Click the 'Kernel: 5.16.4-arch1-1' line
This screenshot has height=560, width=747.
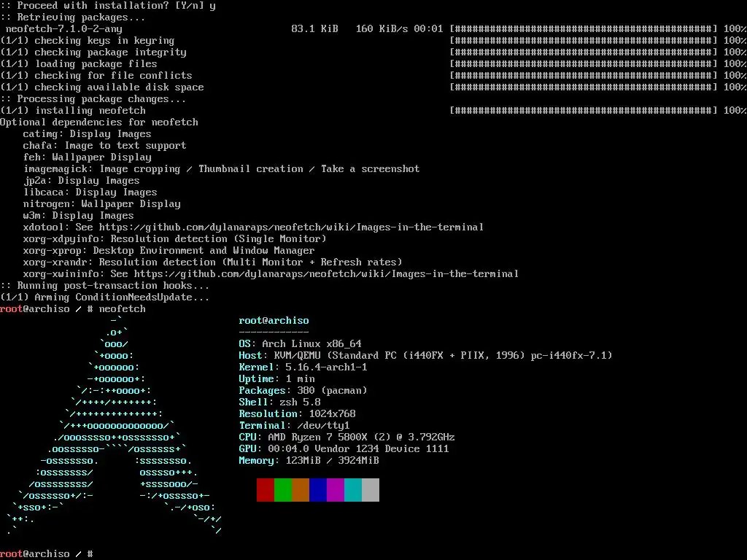(303, 367)
